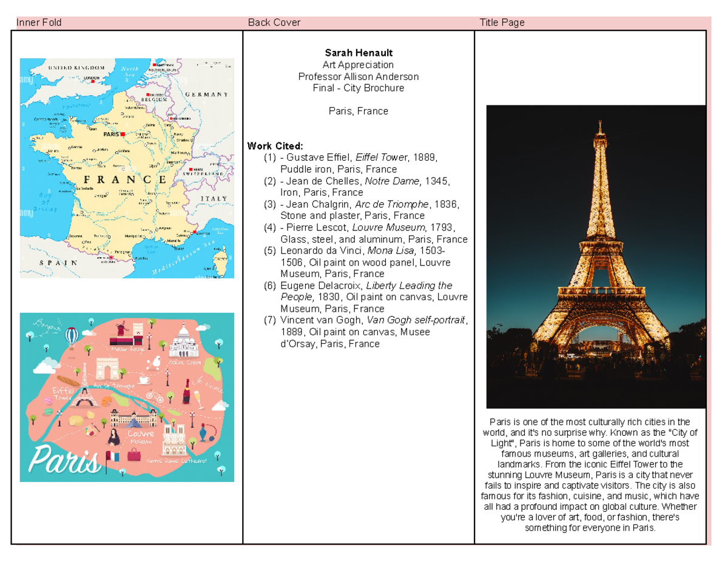Screen dimensions: 728x562
Task: Click the champagne bottle illustration
Action: pos(186,390)
